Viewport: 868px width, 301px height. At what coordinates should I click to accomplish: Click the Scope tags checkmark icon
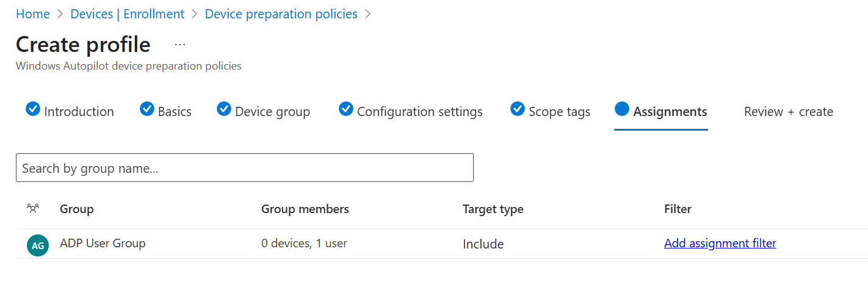(518, 109)
